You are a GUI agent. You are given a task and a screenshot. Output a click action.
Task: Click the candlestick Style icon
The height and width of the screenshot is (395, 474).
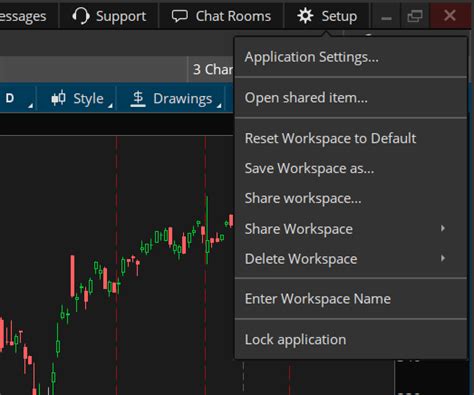(58, 98)
